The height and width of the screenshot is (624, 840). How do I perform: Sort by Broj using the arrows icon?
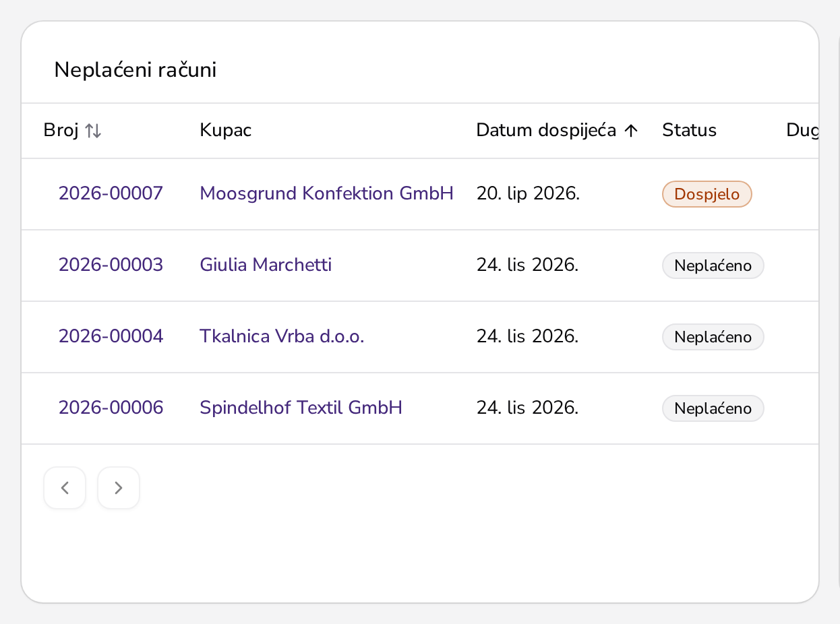click(93, 131)
